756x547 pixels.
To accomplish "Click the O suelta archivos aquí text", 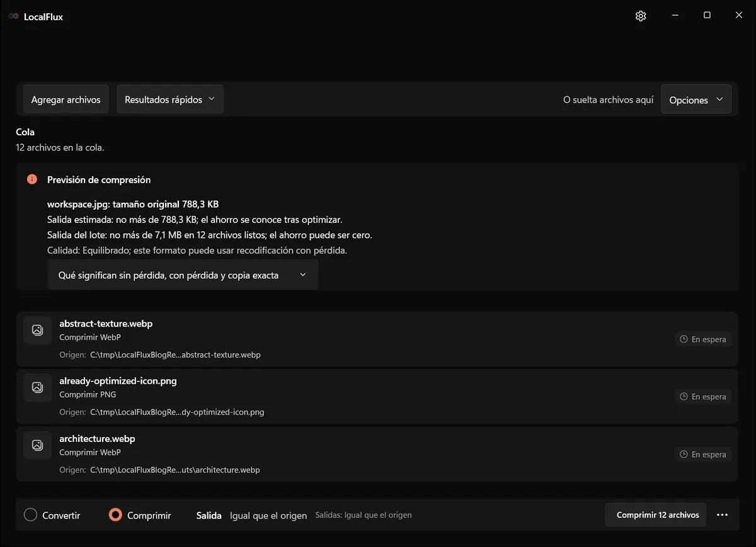I will (609, 100).
